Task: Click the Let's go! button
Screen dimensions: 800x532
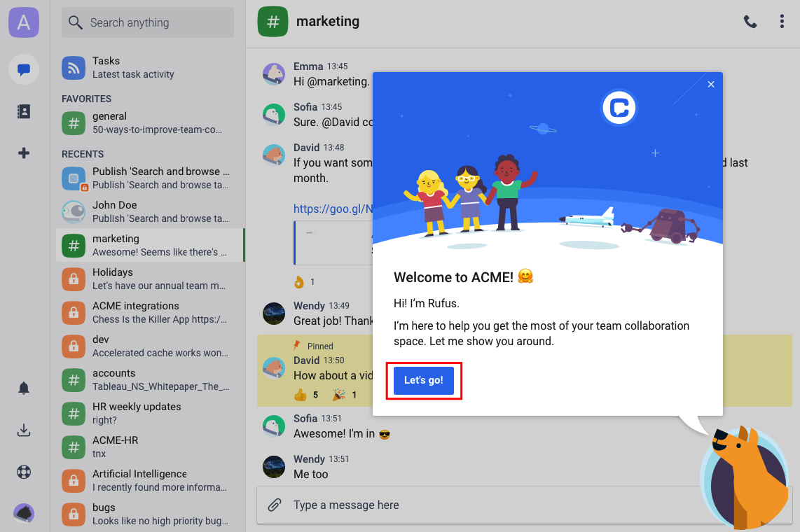Action: (424, 380)
